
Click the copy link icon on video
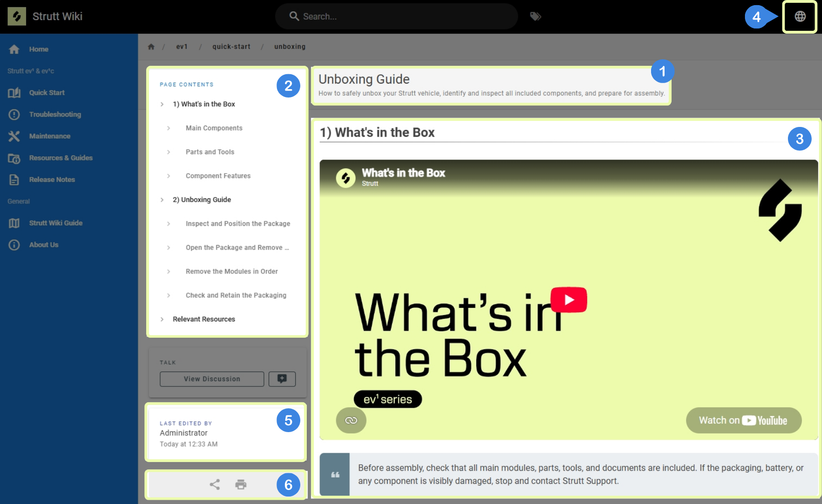pyautogui.click(x=351, y=420)
